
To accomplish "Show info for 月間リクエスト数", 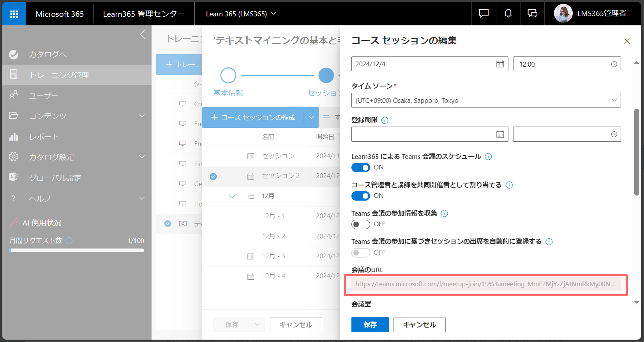I will coord(69,241).
